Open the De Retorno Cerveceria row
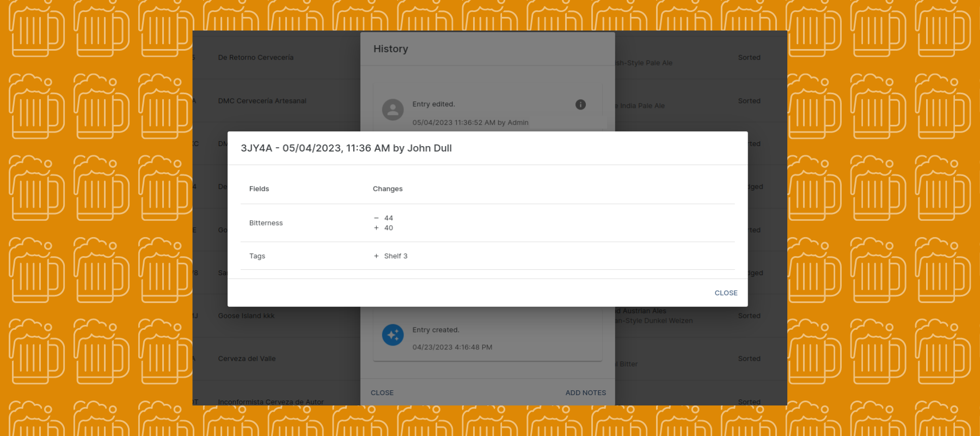The image size is (980, 436). (256, 57)
